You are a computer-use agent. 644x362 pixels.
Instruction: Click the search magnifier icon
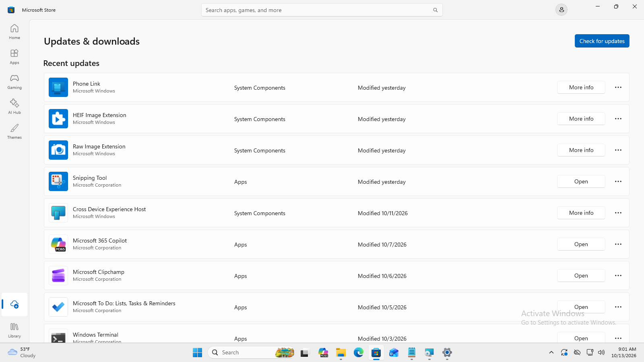pyautogui.click(x=435, y=10)
